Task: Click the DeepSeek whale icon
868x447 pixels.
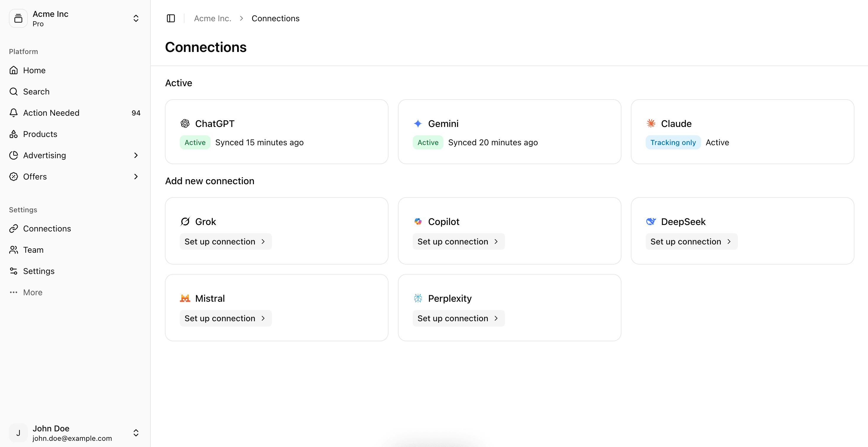Action: click(x=651, y=221)
